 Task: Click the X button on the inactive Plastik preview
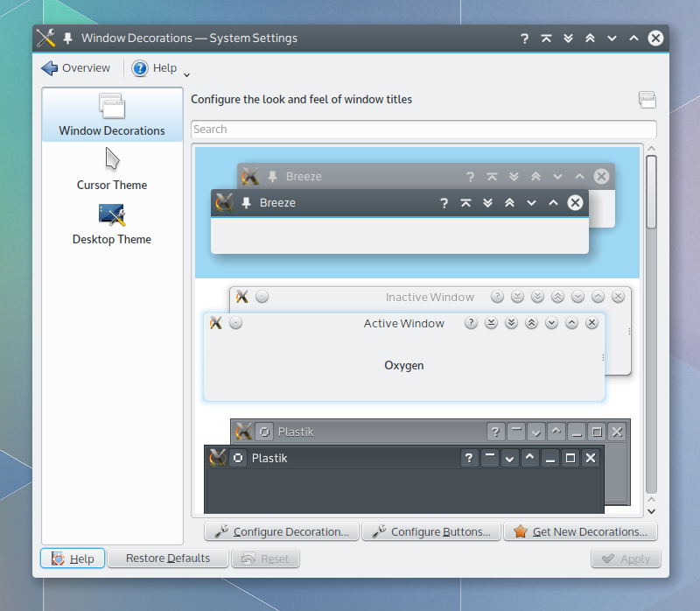coord(617,432)
